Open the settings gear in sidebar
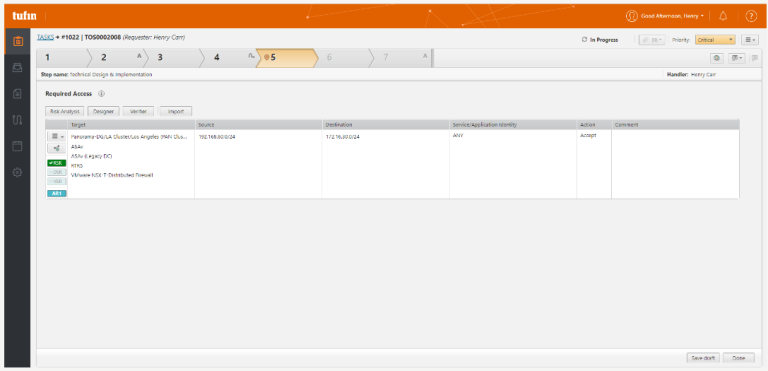 [17, 172]
